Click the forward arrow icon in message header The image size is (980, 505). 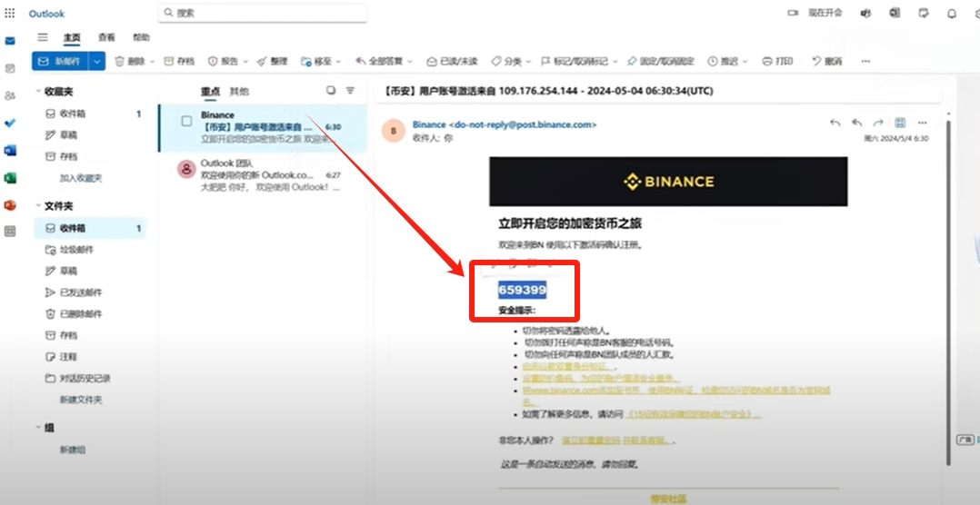878,123
